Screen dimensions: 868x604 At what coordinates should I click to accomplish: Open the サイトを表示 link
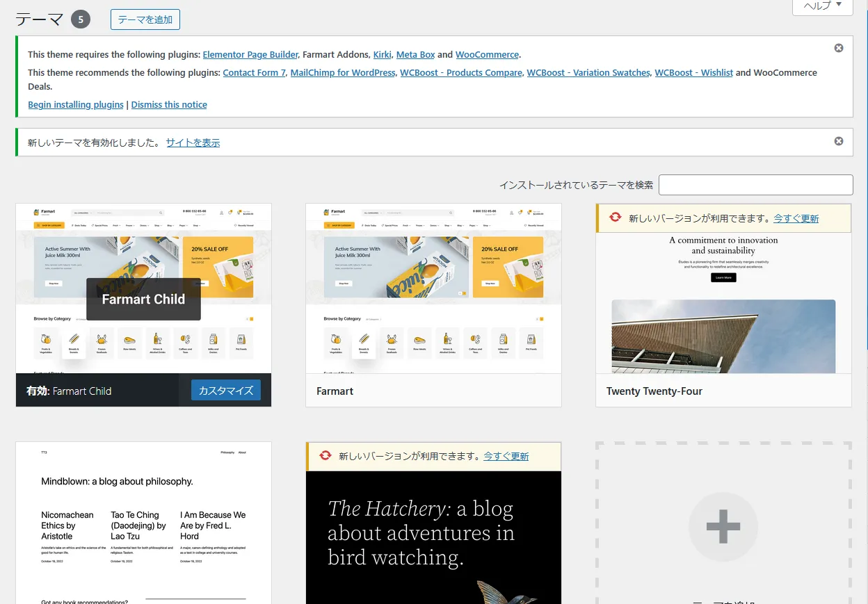tap(193, 142)
